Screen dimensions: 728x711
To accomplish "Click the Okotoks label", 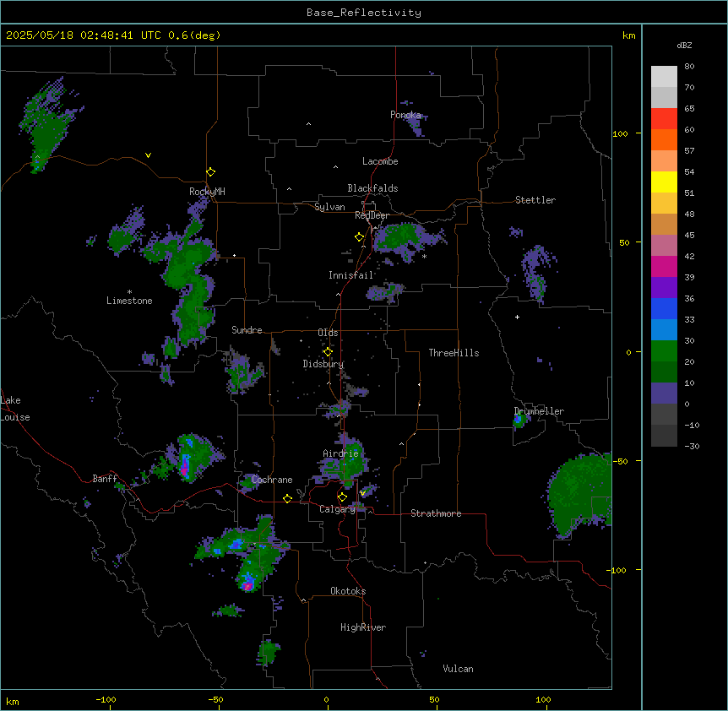I will 348,591.
